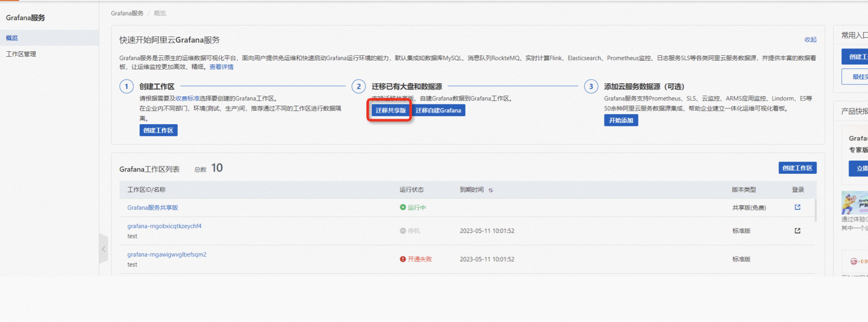Collapse the left sidebar with arrow handle
This screenshot has width=868, height=322.
tap(104, 249)
